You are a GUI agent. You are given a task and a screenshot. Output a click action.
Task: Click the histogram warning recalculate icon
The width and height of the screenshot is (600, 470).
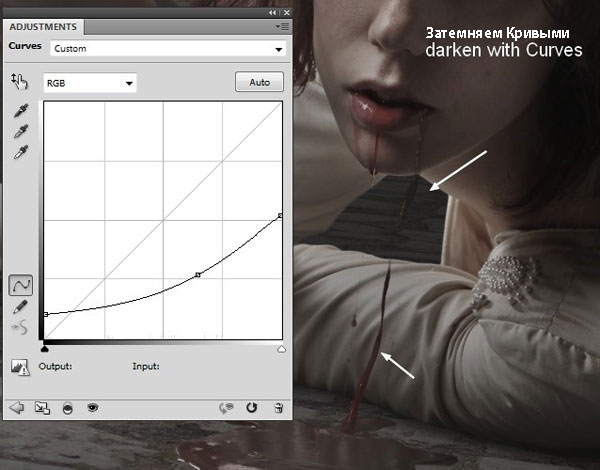20,367
